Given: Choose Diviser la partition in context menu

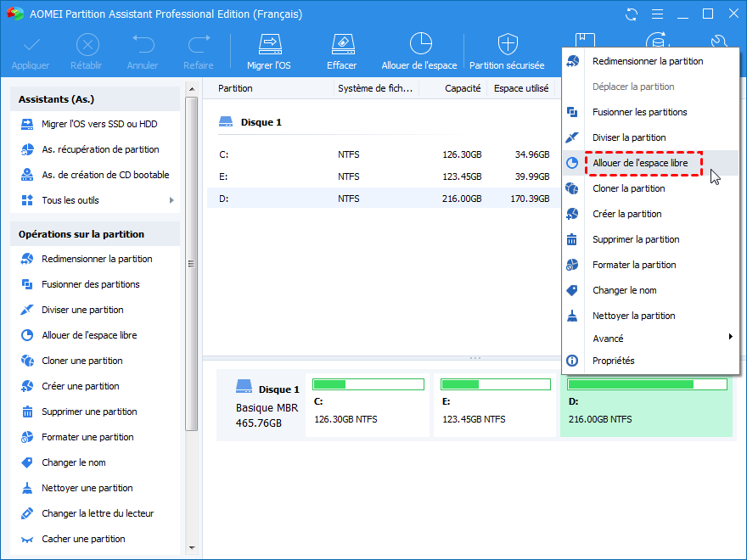Looking at the screenshot, I should 650,137.
